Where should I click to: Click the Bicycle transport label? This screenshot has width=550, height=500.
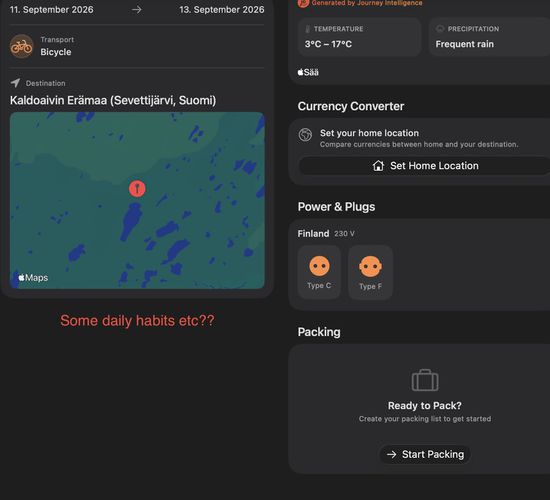(56, 52)
